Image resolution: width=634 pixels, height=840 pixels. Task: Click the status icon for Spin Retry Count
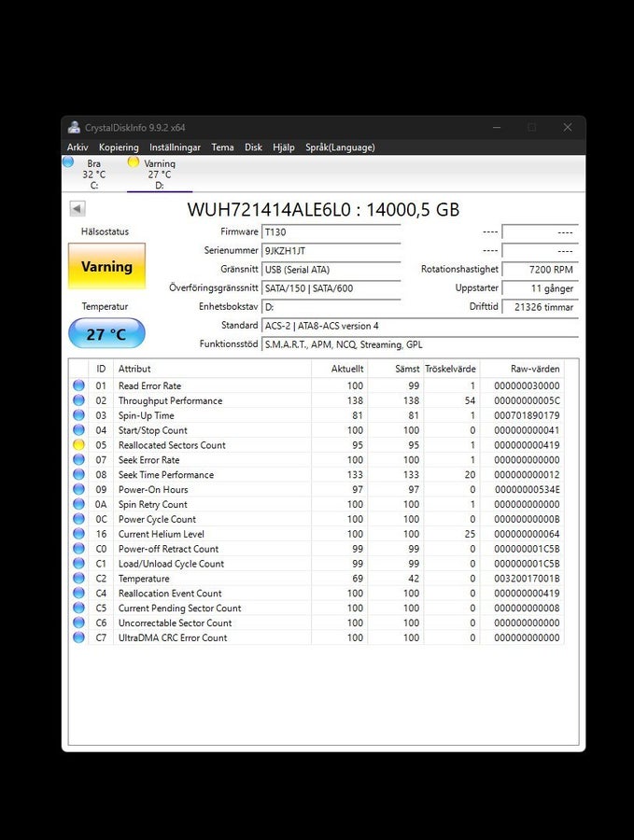point(78,504)
